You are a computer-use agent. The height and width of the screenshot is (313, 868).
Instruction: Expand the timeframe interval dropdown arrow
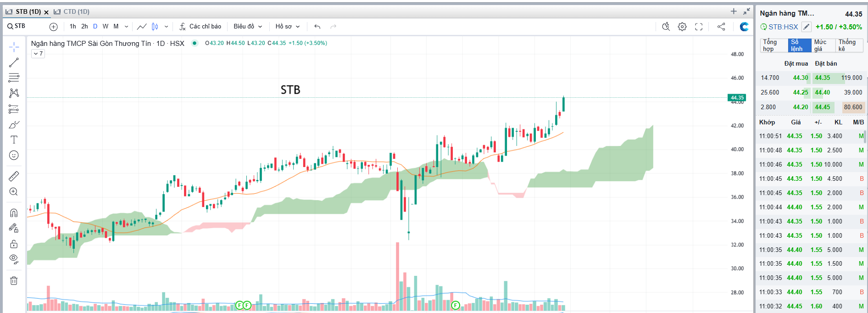127,27
